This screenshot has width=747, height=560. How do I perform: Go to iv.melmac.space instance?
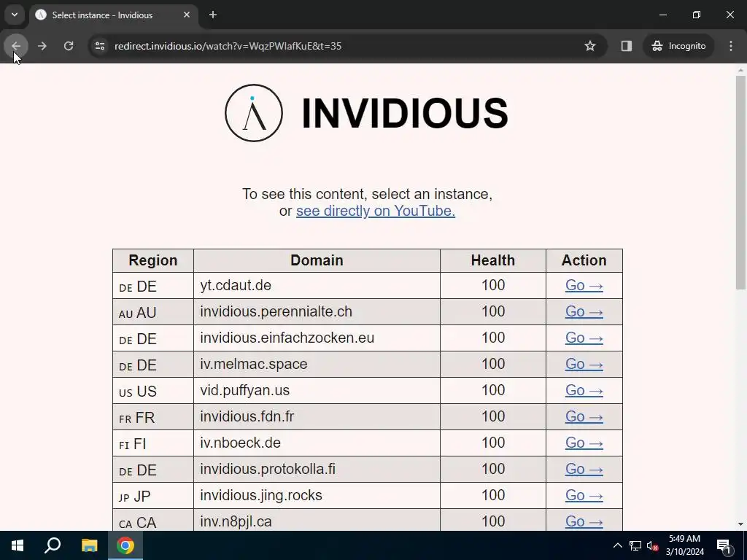(584, 364)
